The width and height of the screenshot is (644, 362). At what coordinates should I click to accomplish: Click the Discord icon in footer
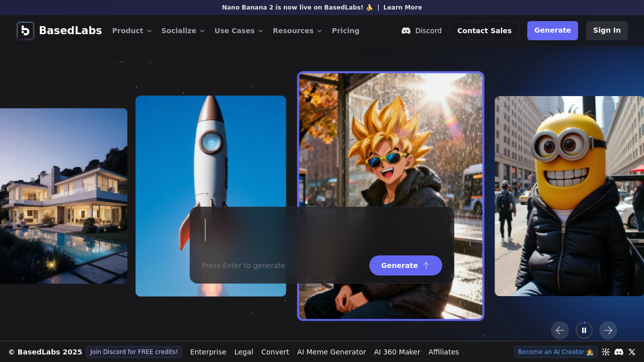coord(619,352)
